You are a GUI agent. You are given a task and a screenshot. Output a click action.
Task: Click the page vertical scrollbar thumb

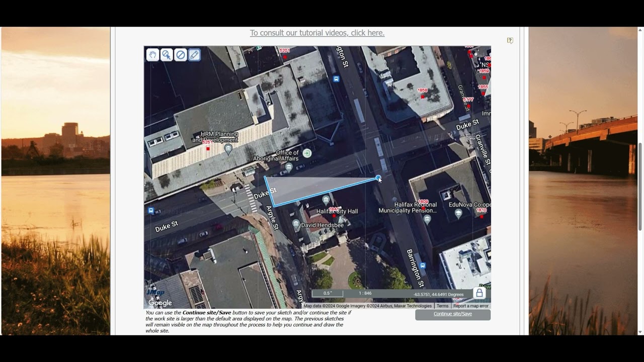(x=640, y=186)
